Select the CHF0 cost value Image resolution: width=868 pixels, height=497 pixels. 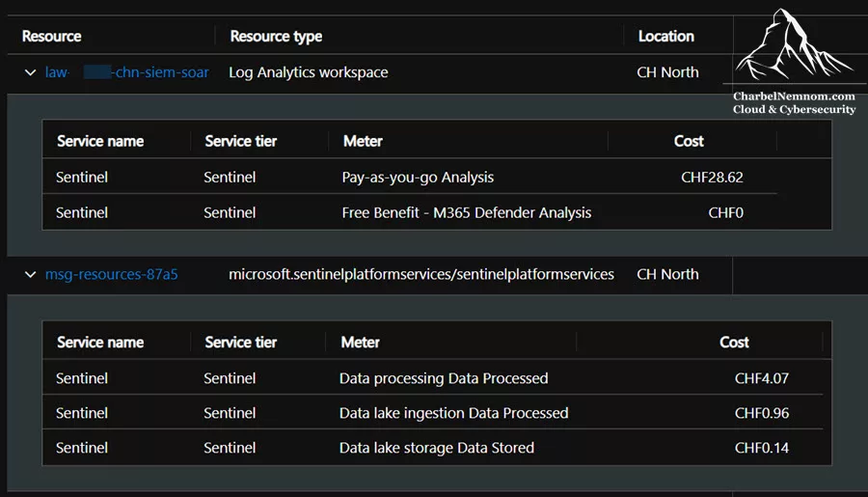tap(725, 212)
